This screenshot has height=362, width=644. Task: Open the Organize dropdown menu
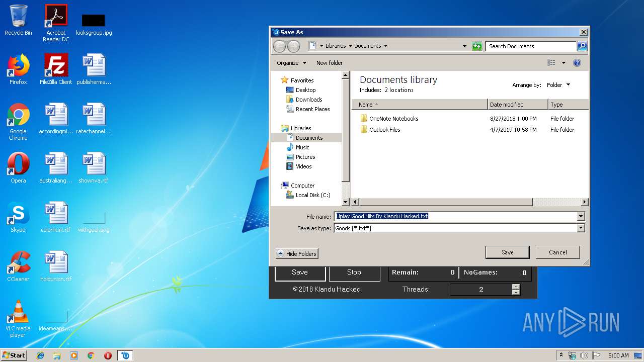291,63
